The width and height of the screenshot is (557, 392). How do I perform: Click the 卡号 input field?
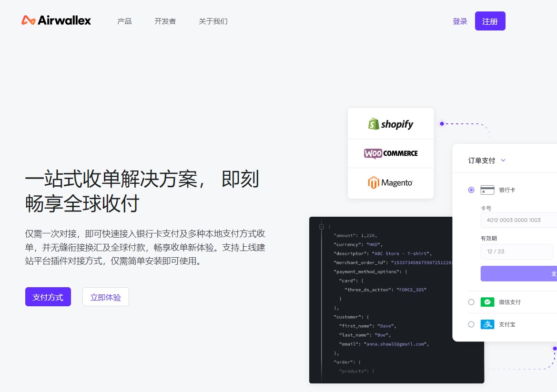(518, 220)
